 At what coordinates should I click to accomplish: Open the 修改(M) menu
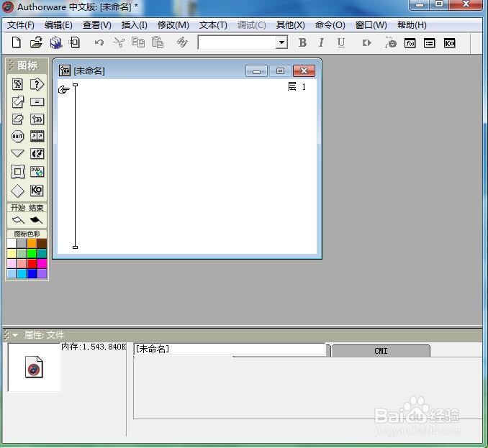point(173,25)
